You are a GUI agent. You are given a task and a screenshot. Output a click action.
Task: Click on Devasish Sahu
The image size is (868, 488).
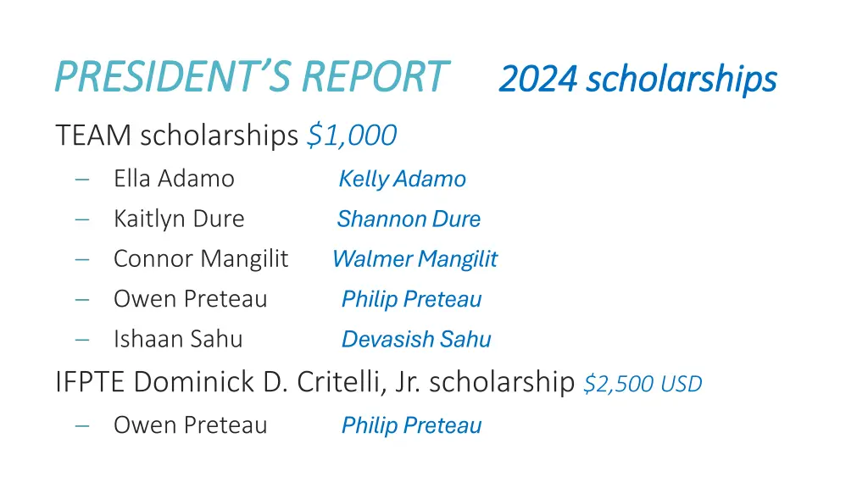tap(416, 339)
